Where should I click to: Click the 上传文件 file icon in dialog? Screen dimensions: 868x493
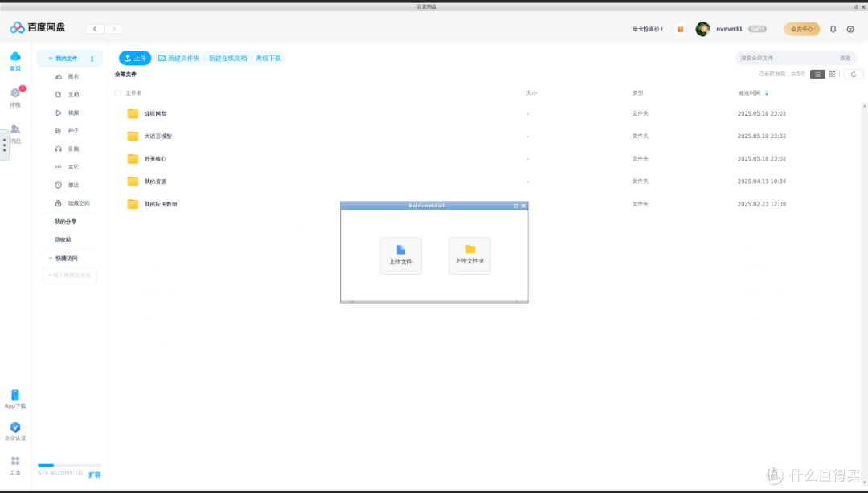click(401, 250)
